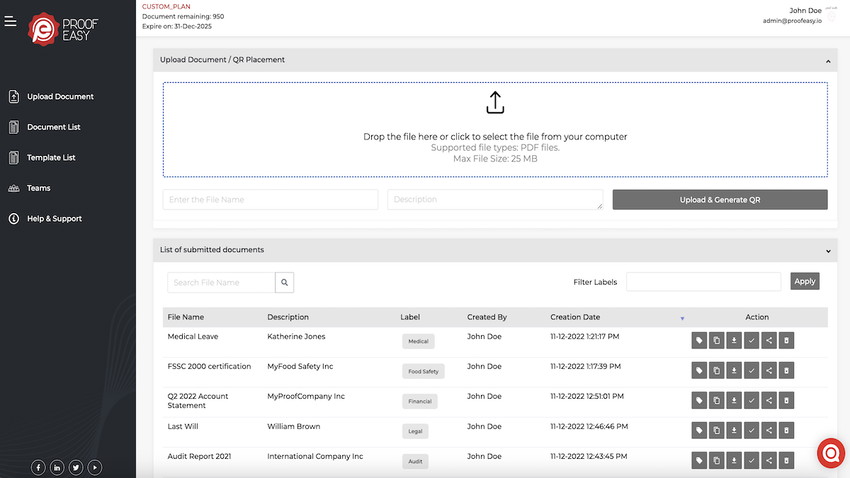Click tag icon for Medical Leave row
Viewport: 850px width, 478px height.
(699, 340)
